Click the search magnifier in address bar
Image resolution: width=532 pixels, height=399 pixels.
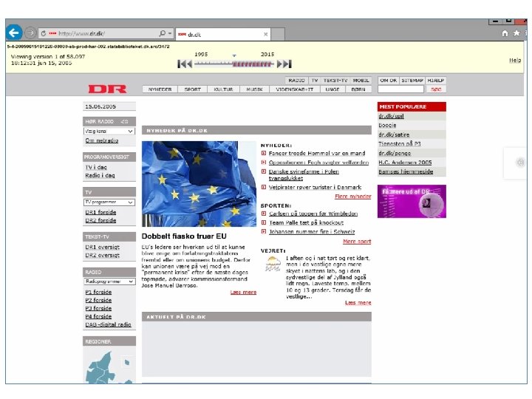click(x=162, y=33)
